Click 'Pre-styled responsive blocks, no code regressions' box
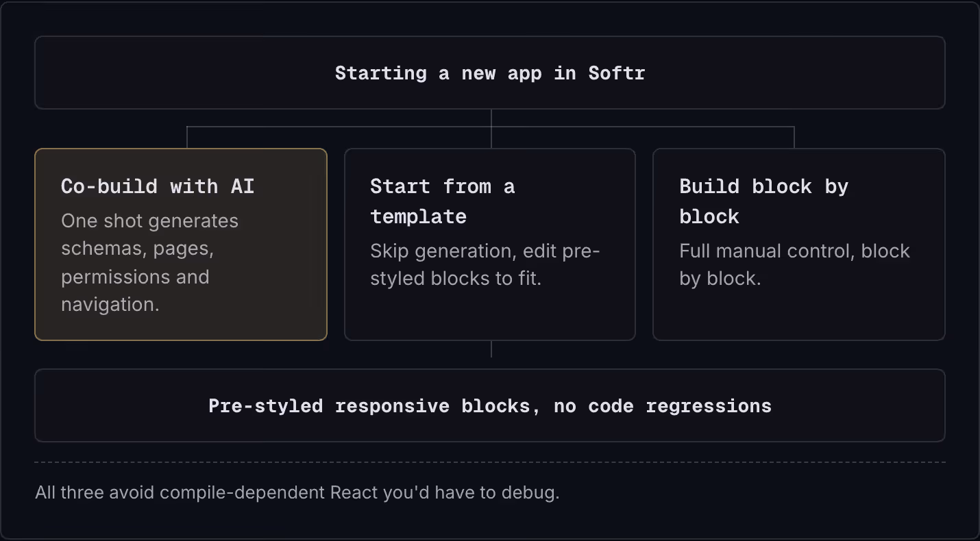 tap(490, 405)
